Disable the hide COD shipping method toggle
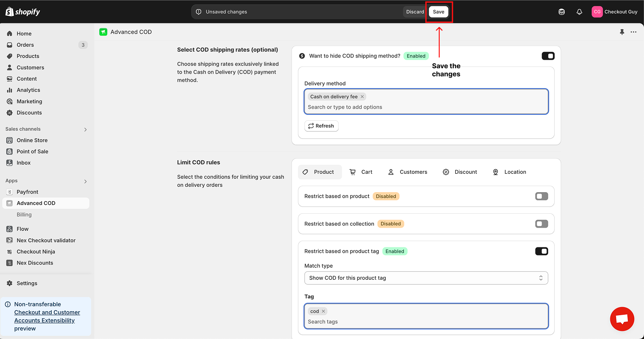Image resolution: width=644 pixels, height=339 pixels. pos(548,56)
